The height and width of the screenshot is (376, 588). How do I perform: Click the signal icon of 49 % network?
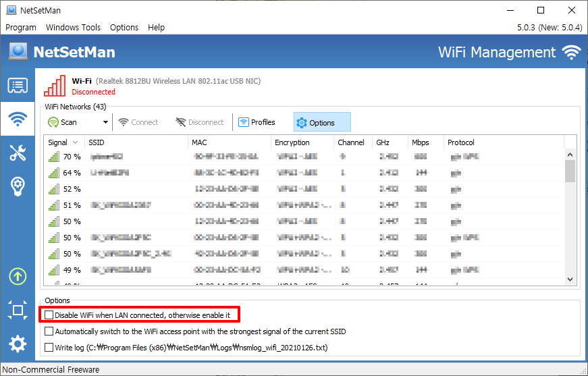(x=54, y=270)
